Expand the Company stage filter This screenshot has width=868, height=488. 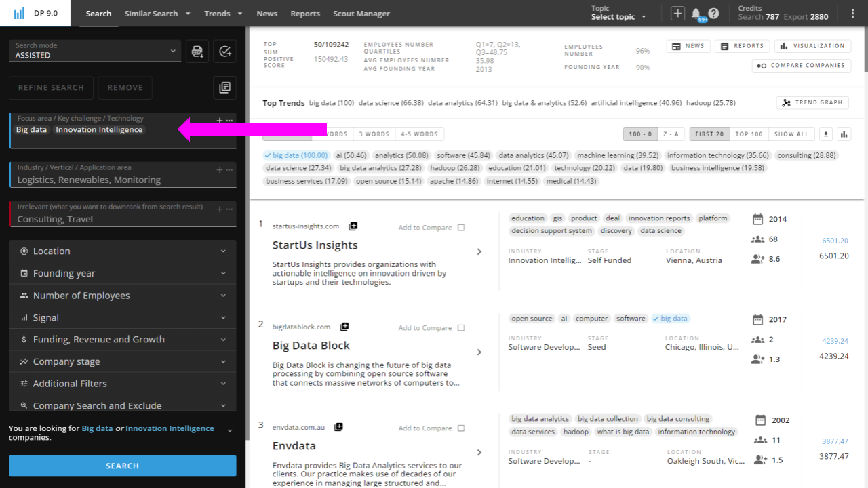[123, 361]
